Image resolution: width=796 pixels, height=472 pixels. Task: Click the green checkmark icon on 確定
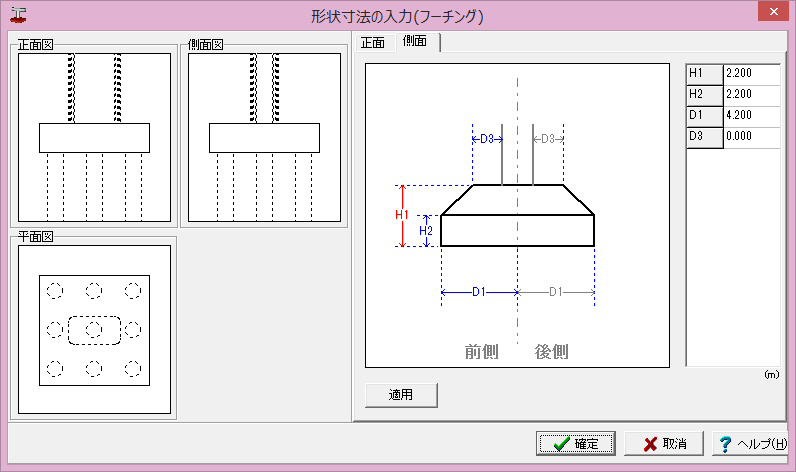[561, 444]
